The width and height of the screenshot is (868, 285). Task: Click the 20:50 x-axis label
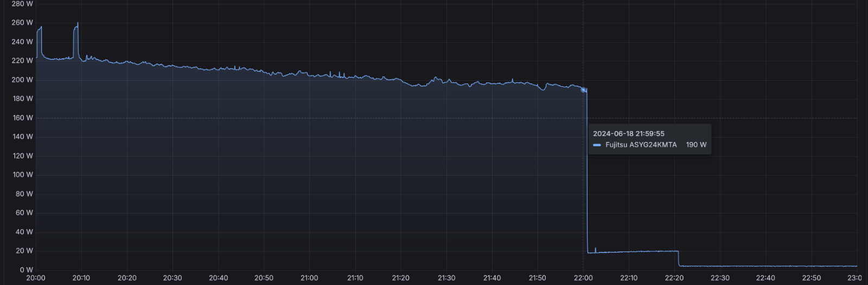point(264,278)
